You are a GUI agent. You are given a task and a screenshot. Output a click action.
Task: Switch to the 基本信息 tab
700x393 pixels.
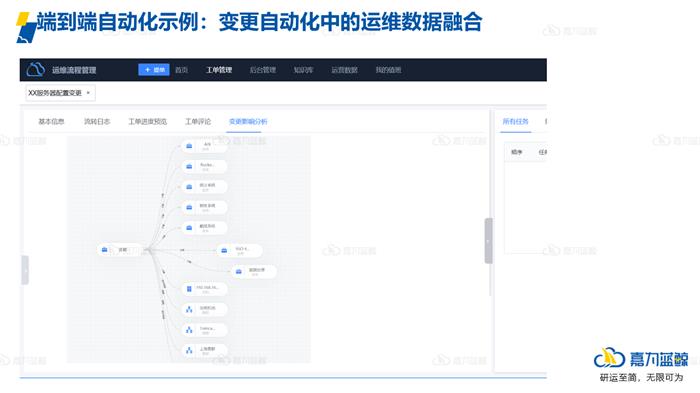click(51, 121)
